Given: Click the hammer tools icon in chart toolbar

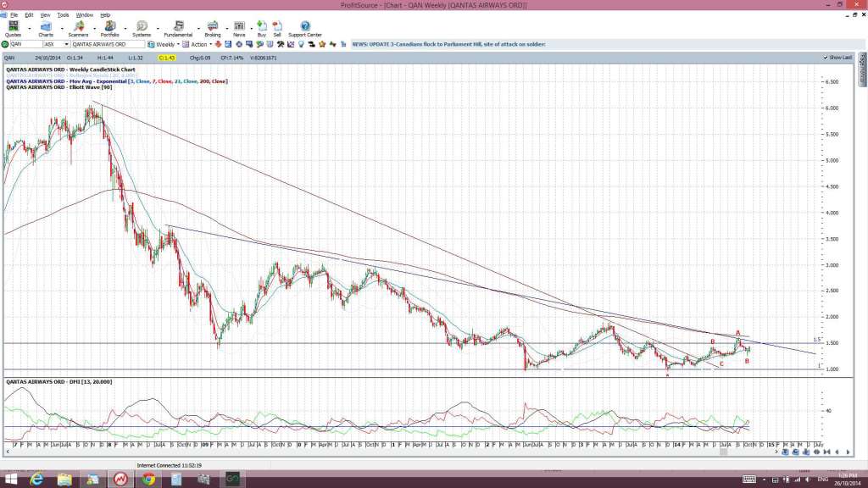Looking at the screenshot, I should (281, 44).
